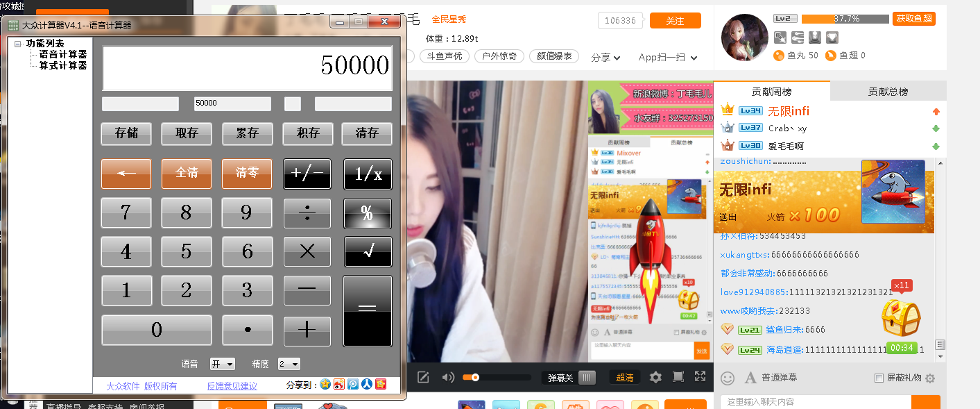Open the emoji picker in chat

pyautogui.click(x=728, y=378)
